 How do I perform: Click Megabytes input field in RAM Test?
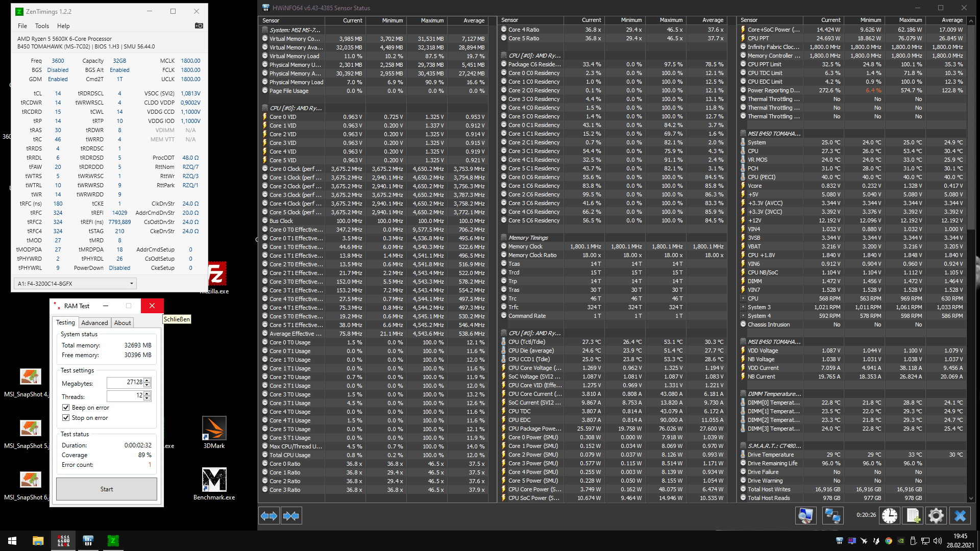125,383
